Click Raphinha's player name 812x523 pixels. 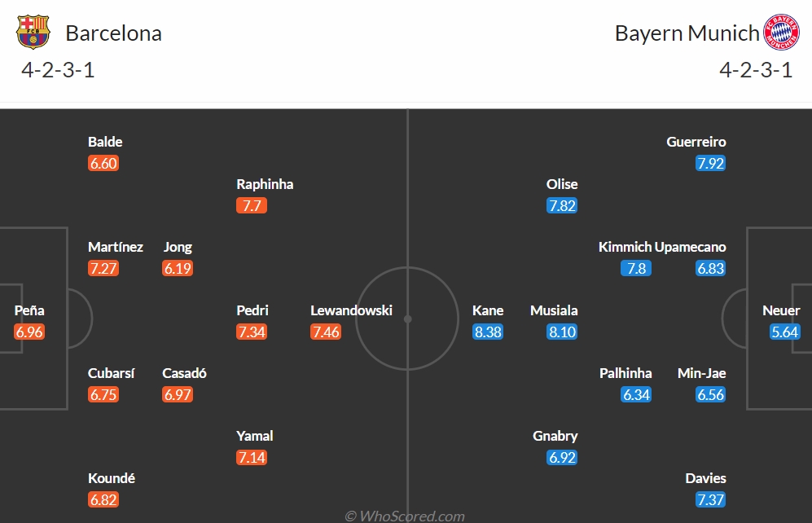(265, 184)
